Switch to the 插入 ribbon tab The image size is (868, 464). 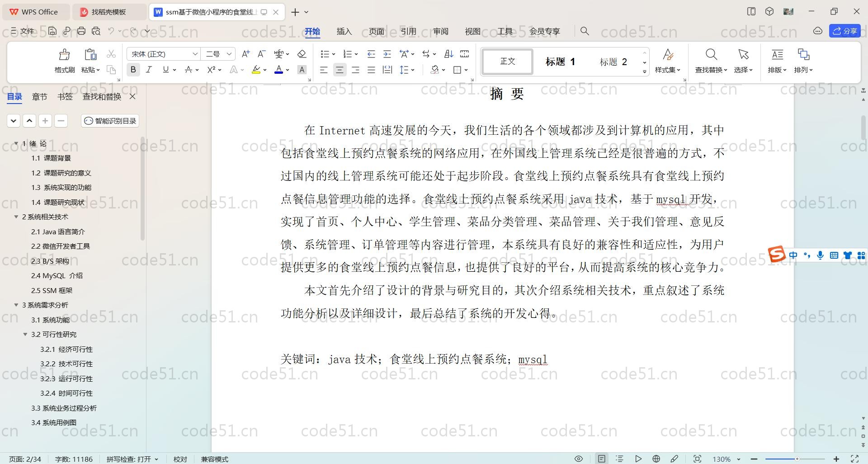(x=344, y=31)
